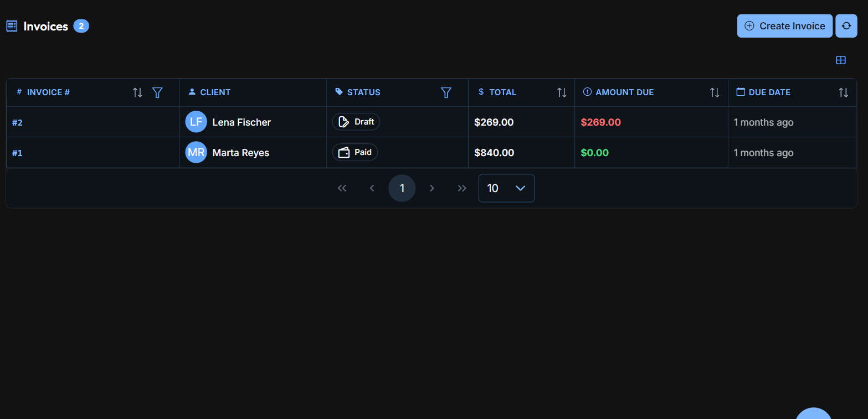
Task: Click the refresh invoices icon button
Action: click(846, 26)
